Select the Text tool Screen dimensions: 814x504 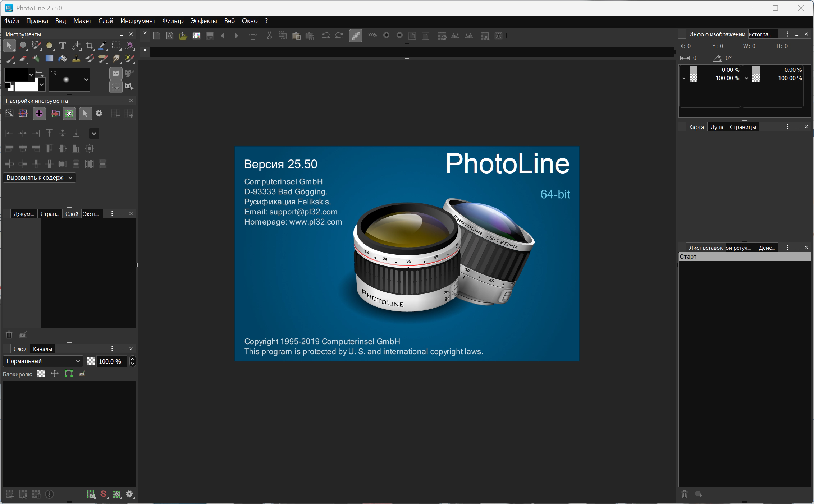coord(63,45)
